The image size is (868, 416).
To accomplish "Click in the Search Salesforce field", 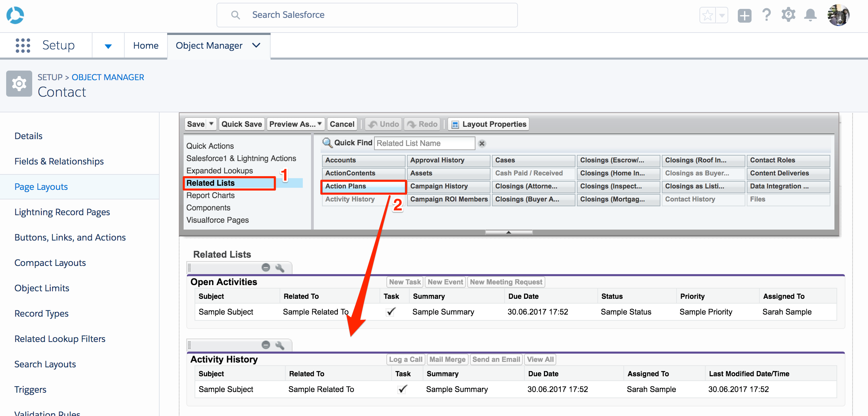I will tap(367, 15).
